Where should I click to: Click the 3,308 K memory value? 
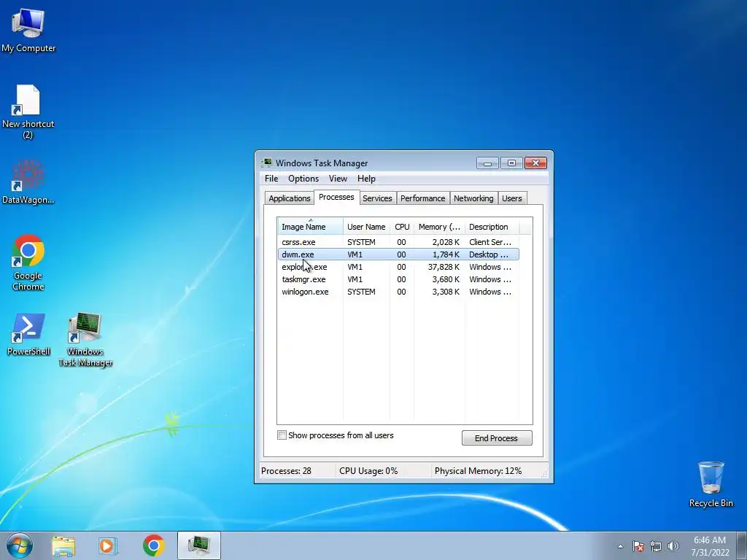pyautogui.click(x=446, y=292)
